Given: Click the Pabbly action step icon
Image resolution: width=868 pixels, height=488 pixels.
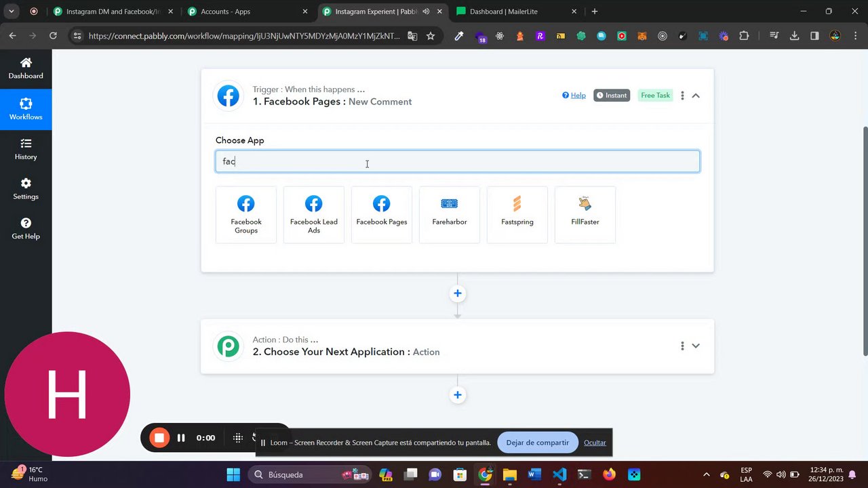Looking at the screenshot, I should click(229, 346).
